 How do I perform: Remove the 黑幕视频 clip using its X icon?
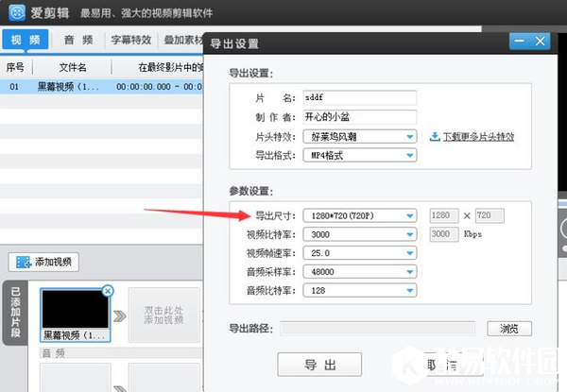(107, 291)
